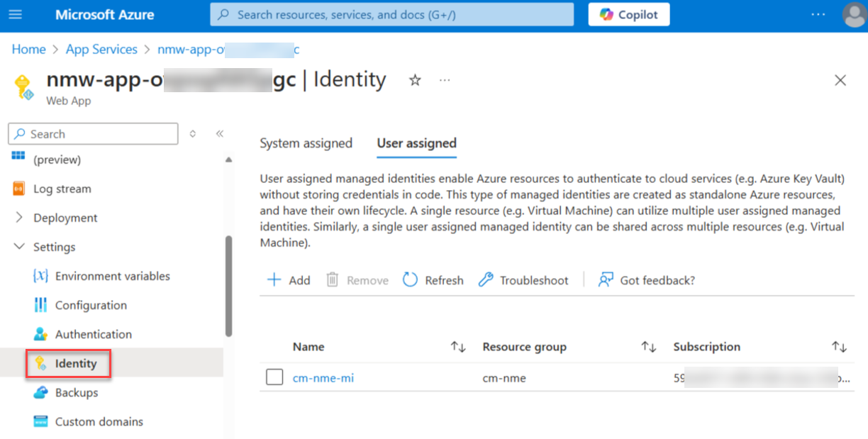Check the cm-nme-mi row checkbox

pyautogui.click(x=274, y=378)
